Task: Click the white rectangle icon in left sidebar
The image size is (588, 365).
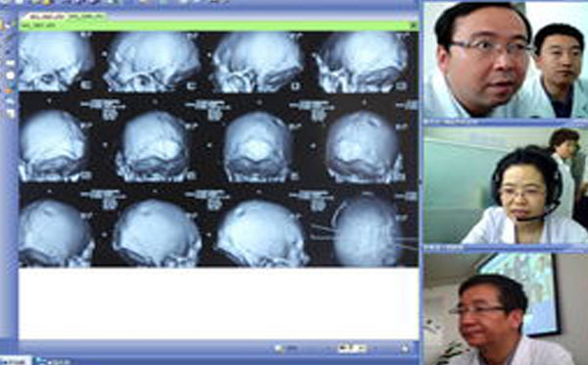Action: pos(10,63)
